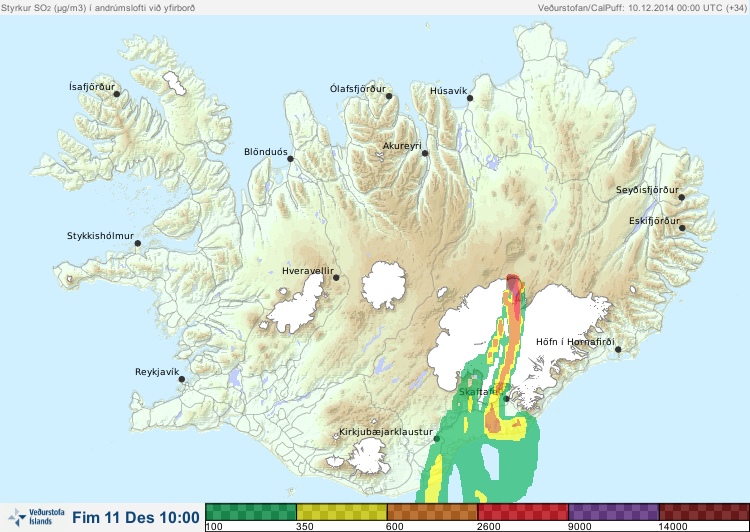Click the Höfn í Hornafirði marker dot
Screen dimensions: 750x532
point(618,350)
